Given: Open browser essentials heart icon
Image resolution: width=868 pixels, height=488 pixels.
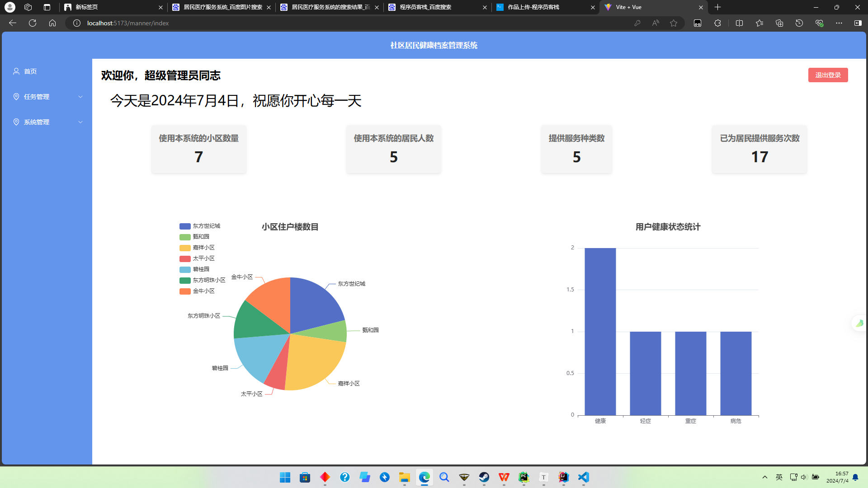Looking at the screenshot, I should pyautogui.click(x=819, y=23).
